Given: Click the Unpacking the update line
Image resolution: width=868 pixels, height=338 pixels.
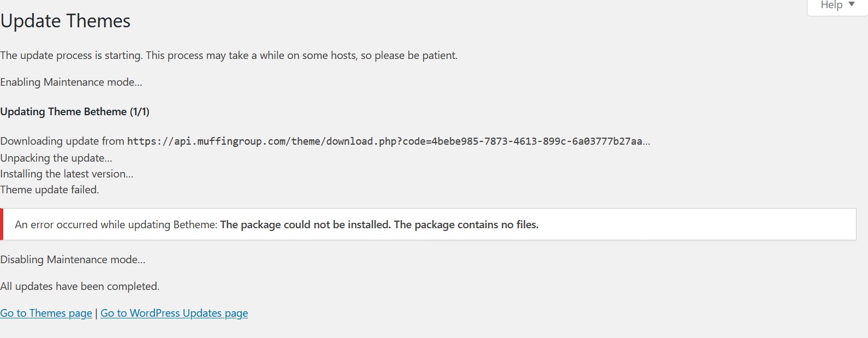Looking at the screenshot, I should (56, 158).
